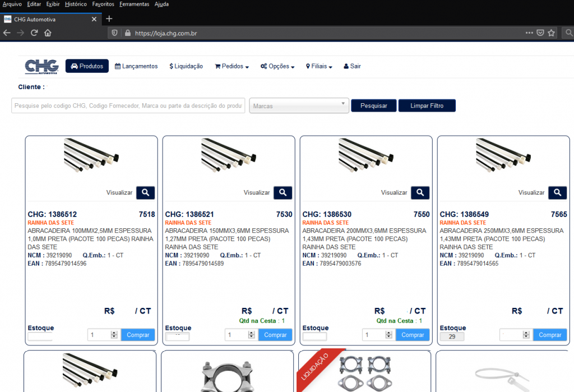The width and height of the screenshot is (574, 392).
Task: Click EAN 7895479003576 text
Action: pos(332,264)
